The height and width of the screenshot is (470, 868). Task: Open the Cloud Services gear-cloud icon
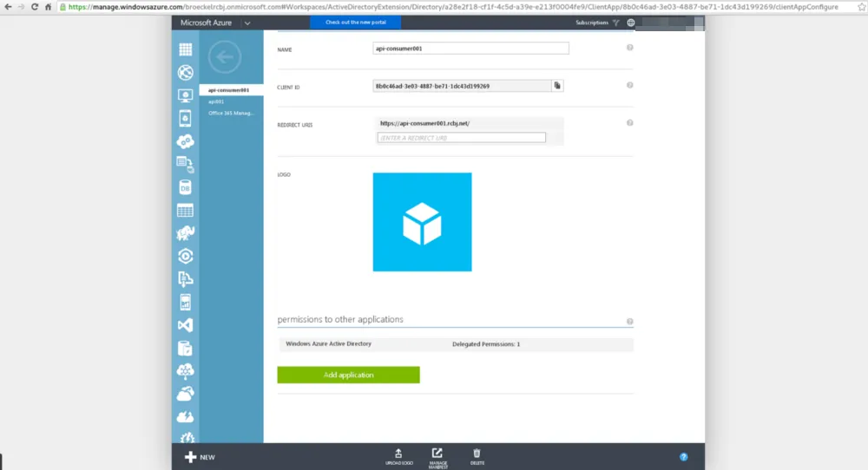(186, 141)
